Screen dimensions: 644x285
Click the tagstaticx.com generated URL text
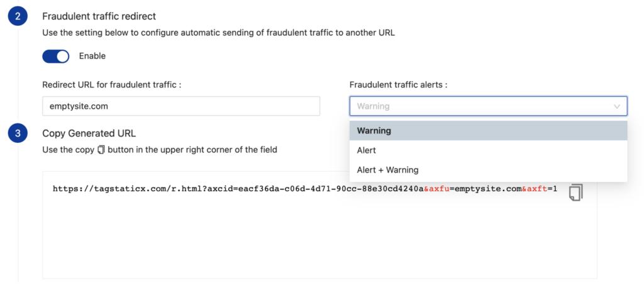click(x=238, y=189)
